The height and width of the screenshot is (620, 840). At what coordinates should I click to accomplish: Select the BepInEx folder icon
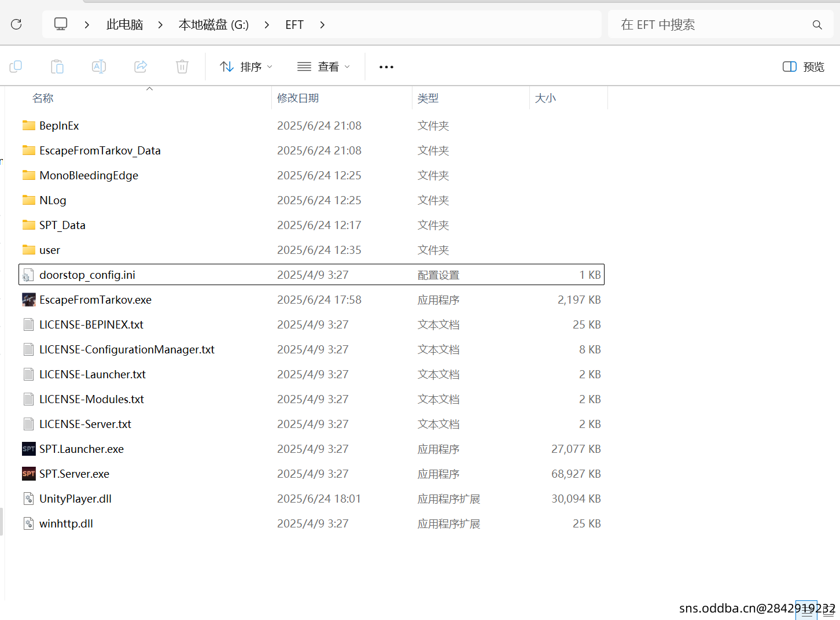[x=29, y=126]
